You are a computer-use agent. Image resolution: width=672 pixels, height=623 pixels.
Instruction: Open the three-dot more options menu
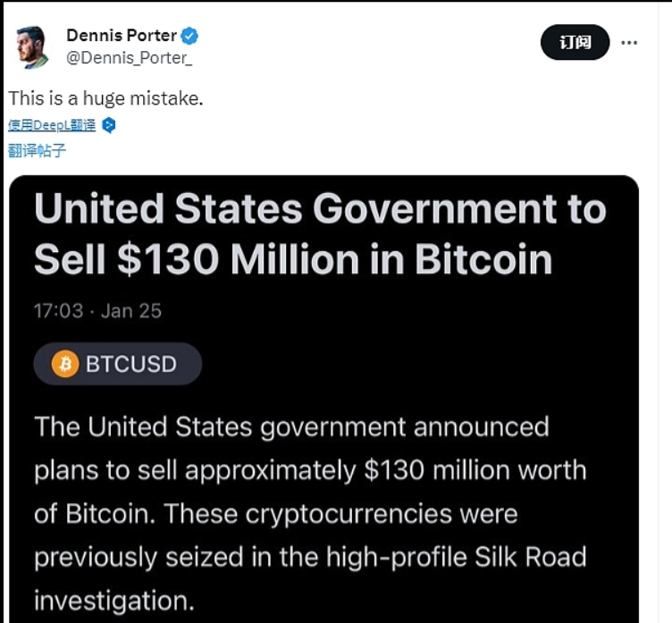point(629,42)
